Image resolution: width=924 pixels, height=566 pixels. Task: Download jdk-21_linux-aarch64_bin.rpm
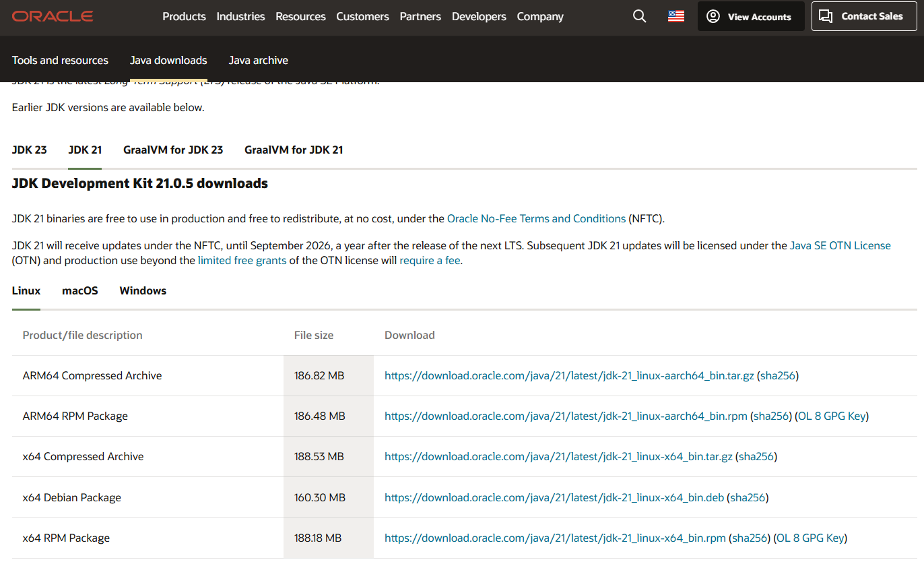[x=566, y=416]
